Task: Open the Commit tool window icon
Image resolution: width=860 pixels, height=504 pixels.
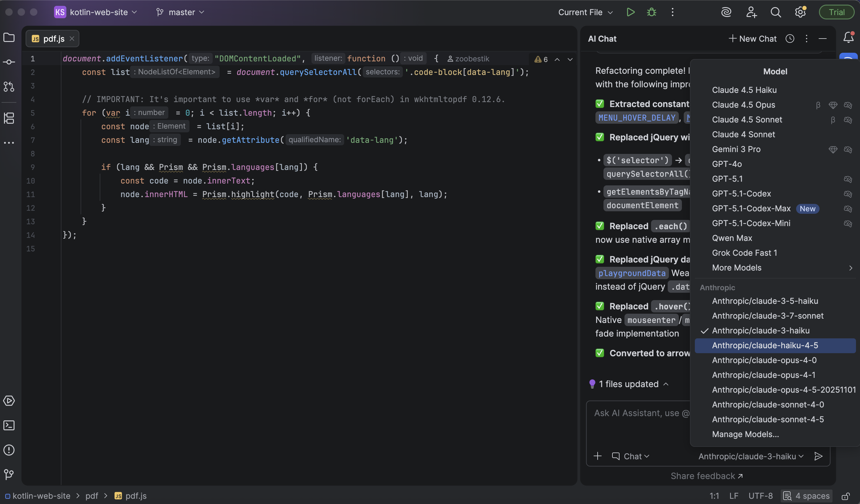Action: click(9, 62)
